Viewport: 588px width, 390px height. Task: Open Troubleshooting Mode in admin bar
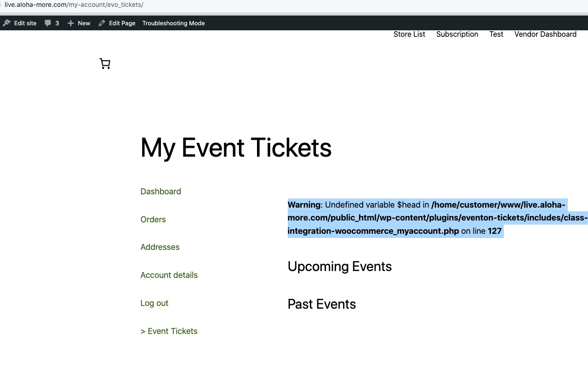point(173,23)
